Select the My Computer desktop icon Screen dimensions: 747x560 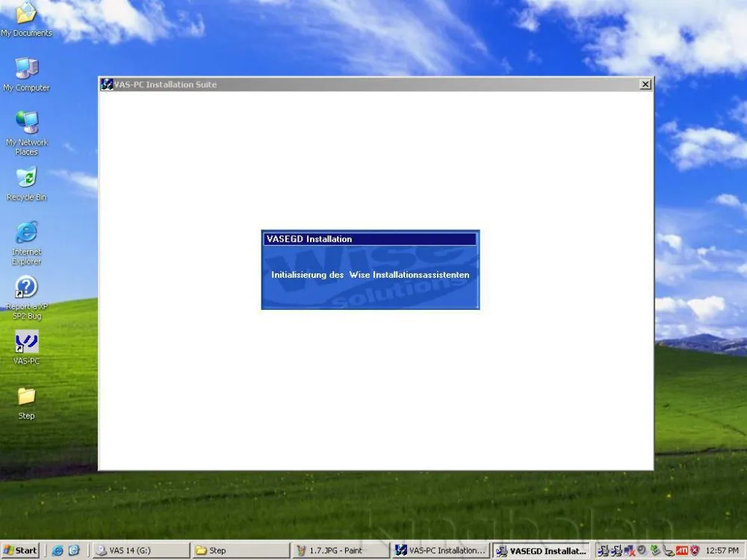[26, 75]
